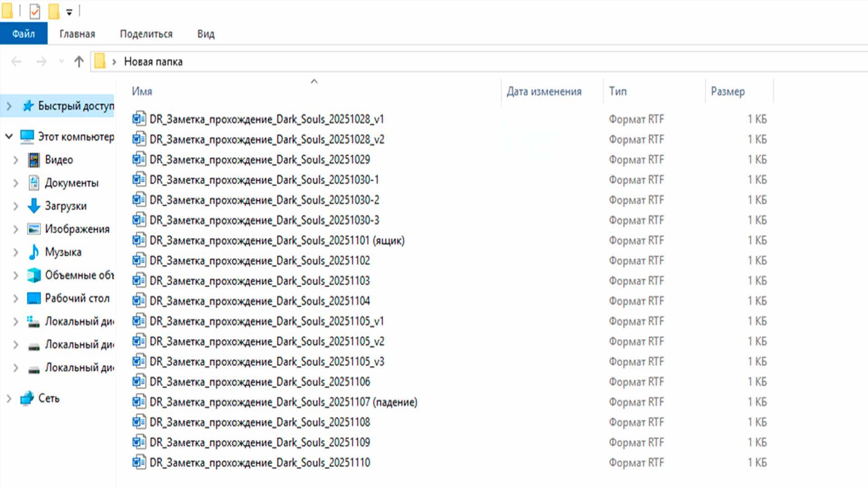Click the Back navigation arrow
868x488 pixels.
pyautogui.click(x=16, y=61)
